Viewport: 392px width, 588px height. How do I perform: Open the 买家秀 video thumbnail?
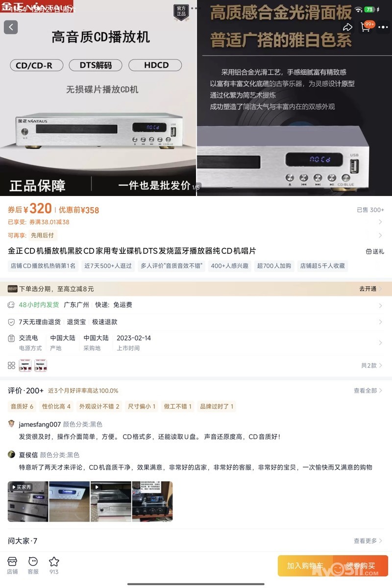(28, 501)
